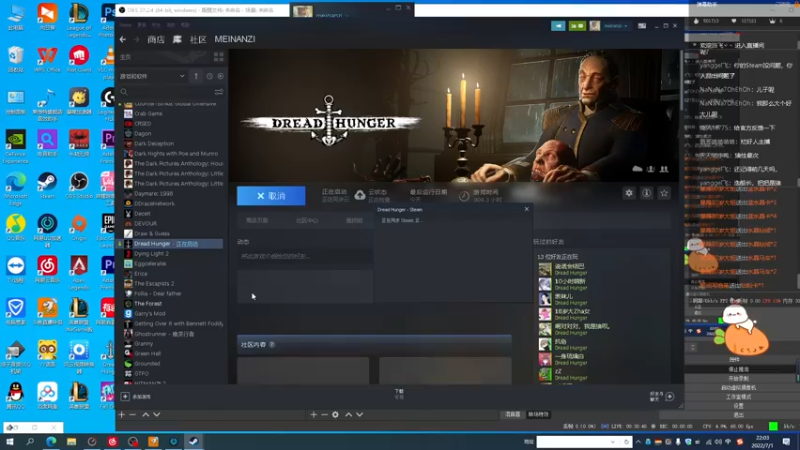800x450 pixels.
Task: Open the clock showing 22:03 on taskbar
Action: point(762,441)
